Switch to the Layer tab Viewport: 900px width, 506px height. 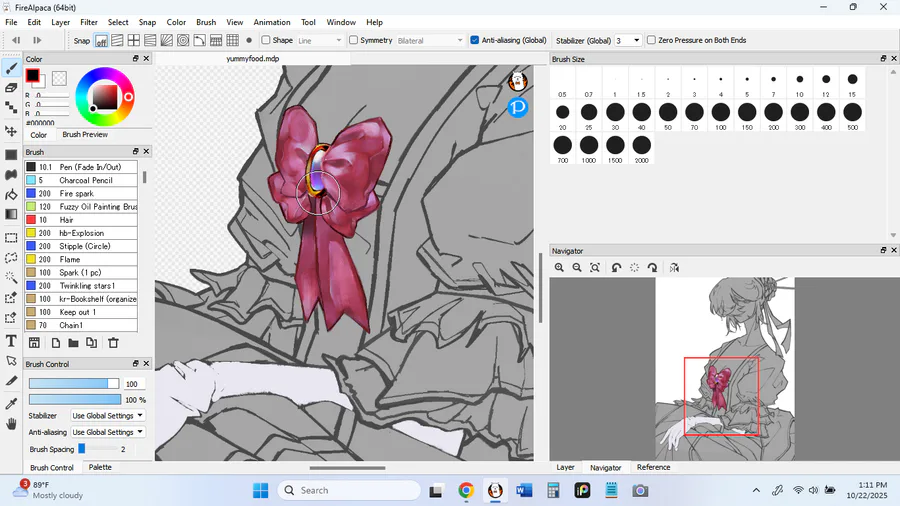click(565, 468)
